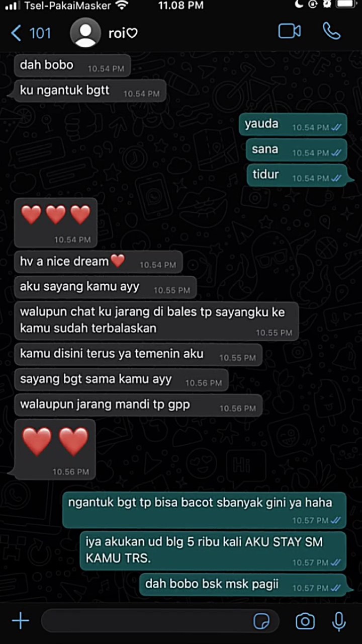Start a voice call with roi
Viewport: 362px width, 644px height.
(x=332, y=31)
